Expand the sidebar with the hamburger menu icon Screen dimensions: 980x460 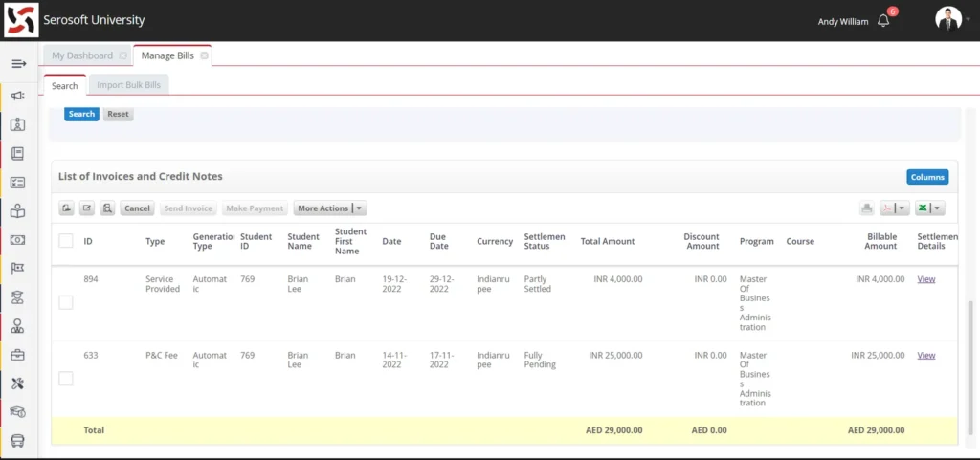click(18, 64)
